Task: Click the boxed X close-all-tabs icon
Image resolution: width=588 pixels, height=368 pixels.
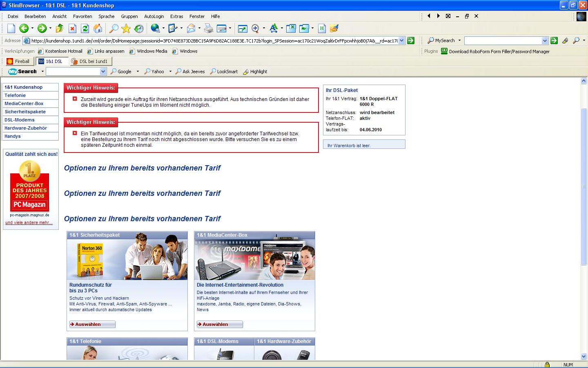Action: click(448, 16)
